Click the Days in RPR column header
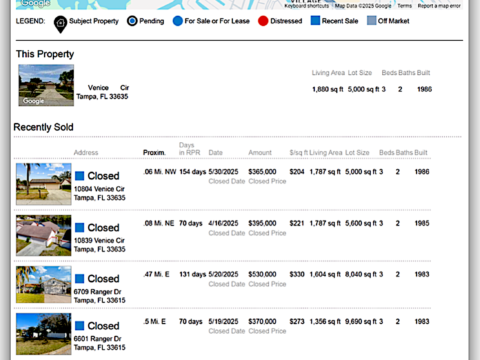480x360 pixels. point(189,149)
